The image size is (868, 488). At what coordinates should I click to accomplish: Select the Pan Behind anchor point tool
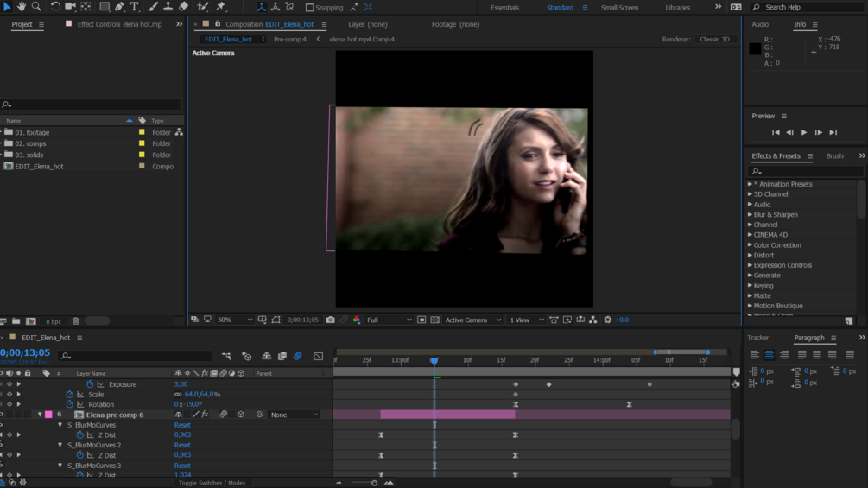click(86, 7)
